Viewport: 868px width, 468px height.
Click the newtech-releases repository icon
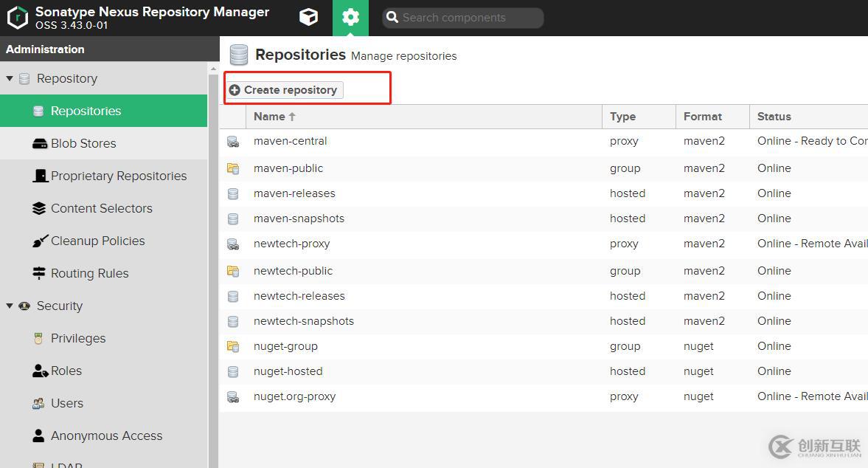coord(233,296)
